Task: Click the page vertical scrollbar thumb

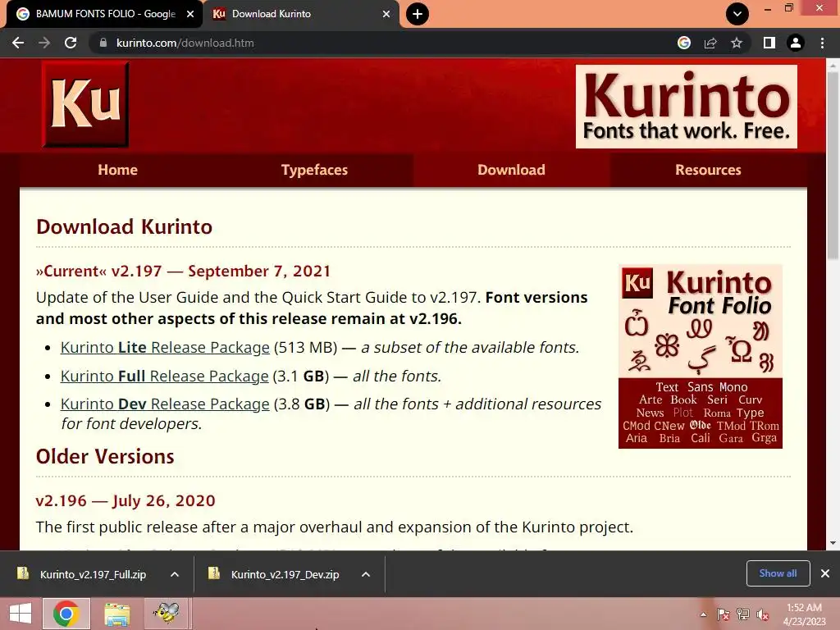Action: (x=833, y=166)
